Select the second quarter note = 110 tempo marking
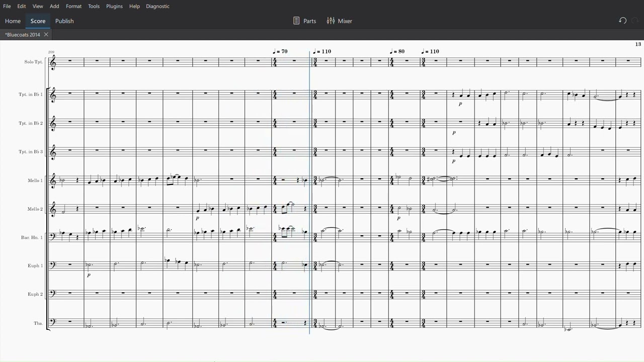The width and height of the screenshot is (644, 362). [x=430, y=51]
